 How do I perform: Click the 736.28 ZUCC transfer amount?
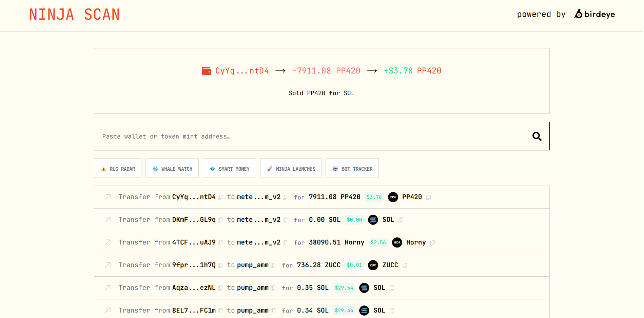[319, 265]
